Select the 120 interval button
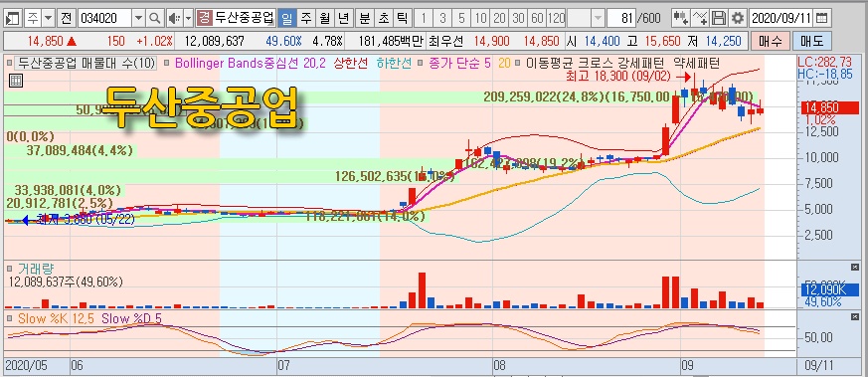The image size is (868, 377). [557, 18]
